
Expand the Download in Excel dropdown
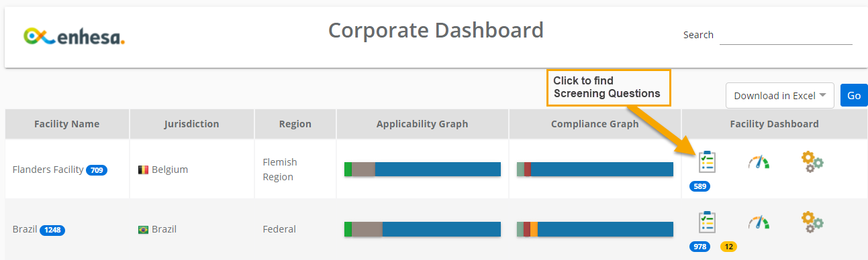pos(780,96)
